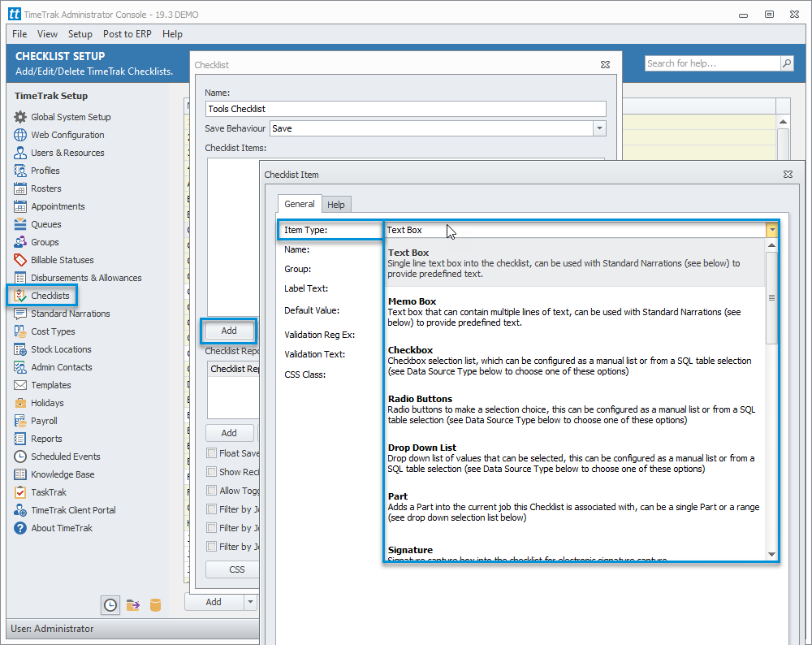Image resolution: width=812 pixels, height=645 pixels.
Task: Choose Memo Box from Item Type list
Action: point(574,312)
